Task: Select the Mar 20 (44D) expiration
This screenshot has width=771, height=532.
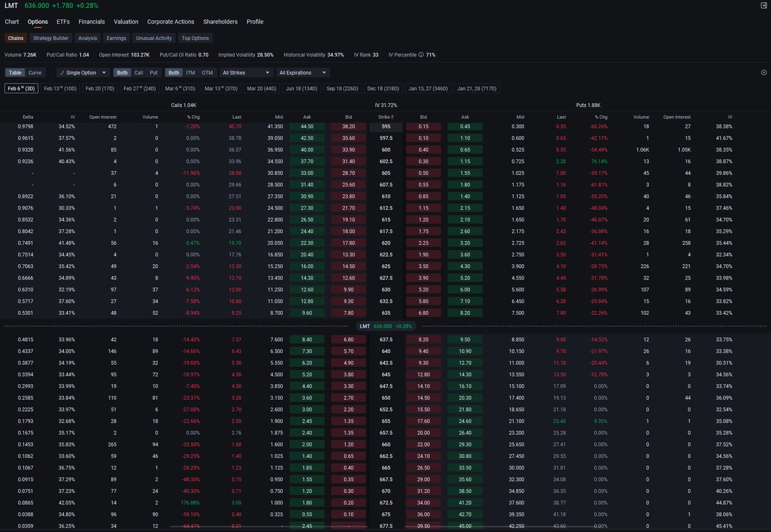Action: tap(261, 89)
